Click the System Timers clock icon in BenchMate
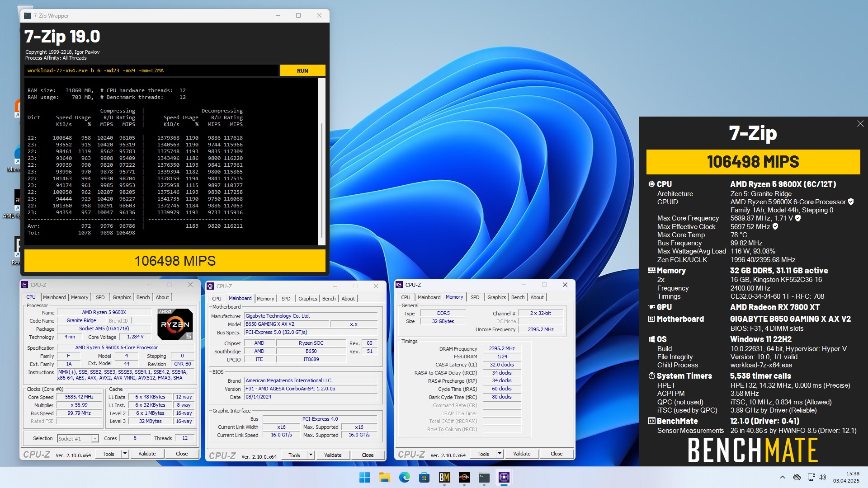The width and height of the screenshot is (868, 488). [651, 375]
